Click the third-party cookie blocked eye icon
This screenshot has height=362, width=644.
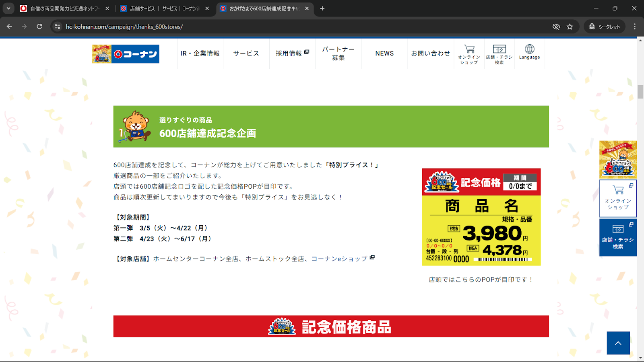pos(556,27)
